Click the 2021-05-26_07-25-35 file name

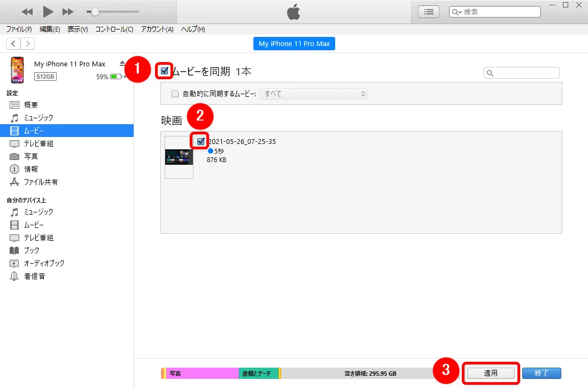(242, 142)
